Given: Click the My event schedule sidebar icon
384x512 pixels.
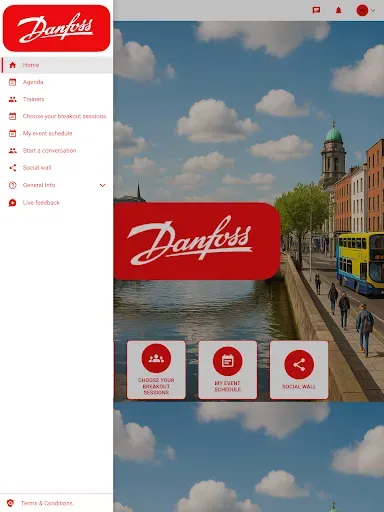Looking at the screenshot, I should pyautogui.click(x=13, y=133).
